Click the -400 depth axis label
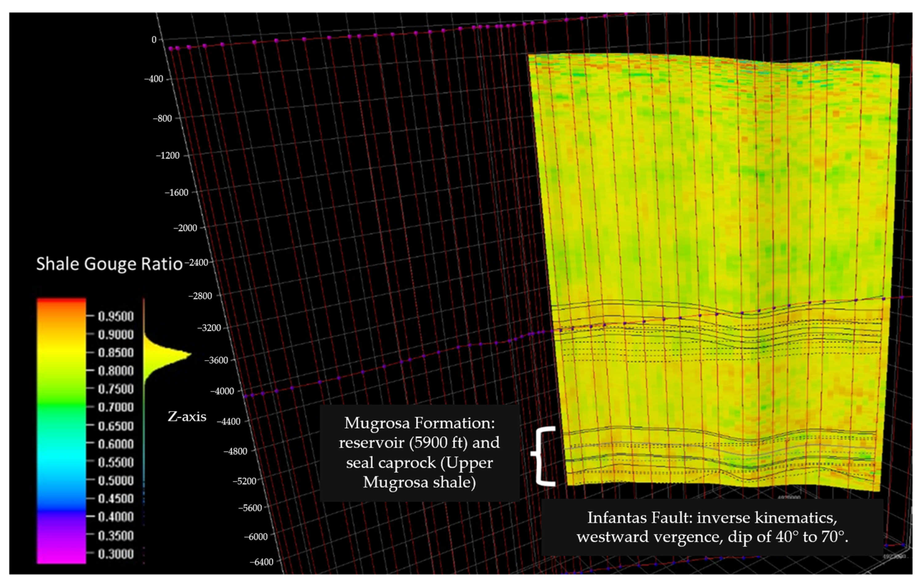The image size is (924, 586). pos(153,79)
